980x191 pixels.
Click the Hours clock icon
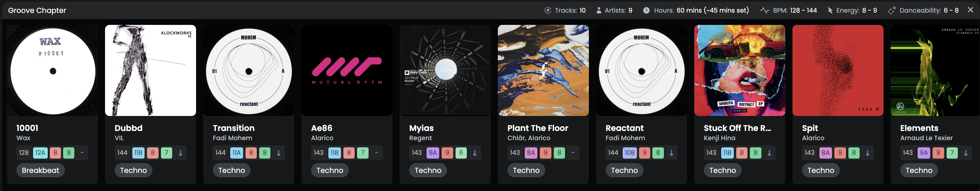point(647,10)
